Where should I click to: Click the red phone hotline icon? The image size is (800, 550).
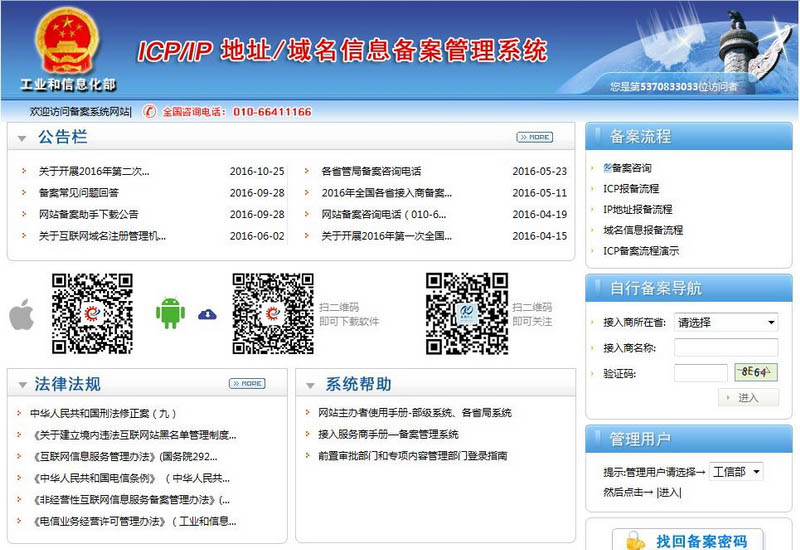(x=150, y=112)
